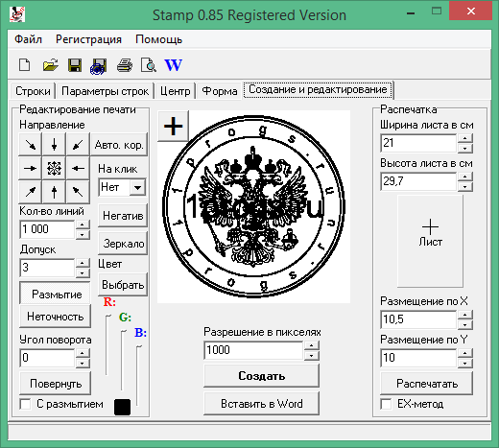Enable the «С размытием» checkbox
The width and height of the screenshot is (499, 448).
pos(25,404)
